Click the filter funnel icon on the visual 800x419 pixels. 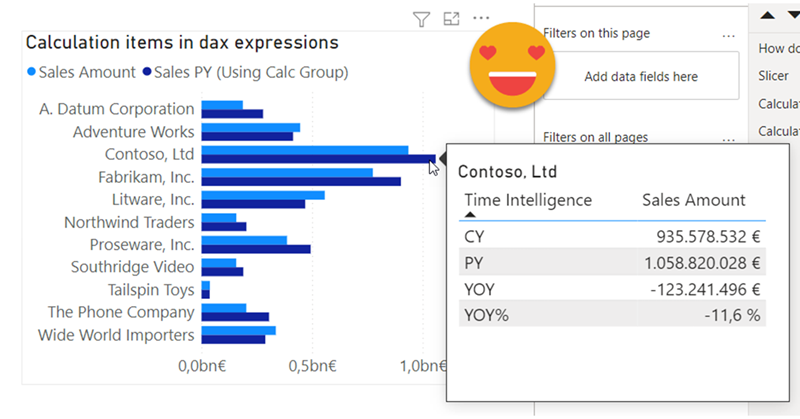coord(421,18)
